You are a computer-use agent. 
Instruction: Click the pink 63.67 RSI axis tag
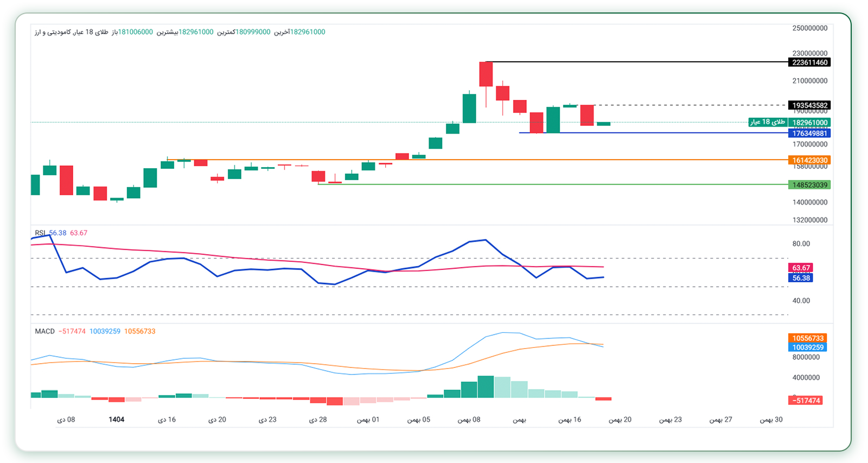[801, 268]
